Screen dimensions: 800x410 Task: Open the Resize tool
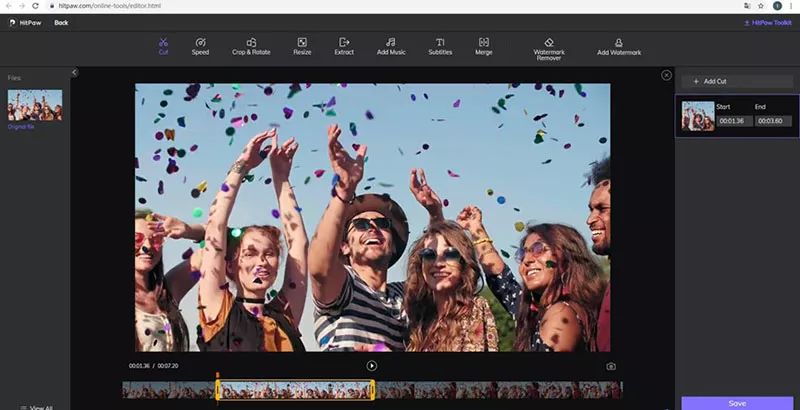click(301, 45)
